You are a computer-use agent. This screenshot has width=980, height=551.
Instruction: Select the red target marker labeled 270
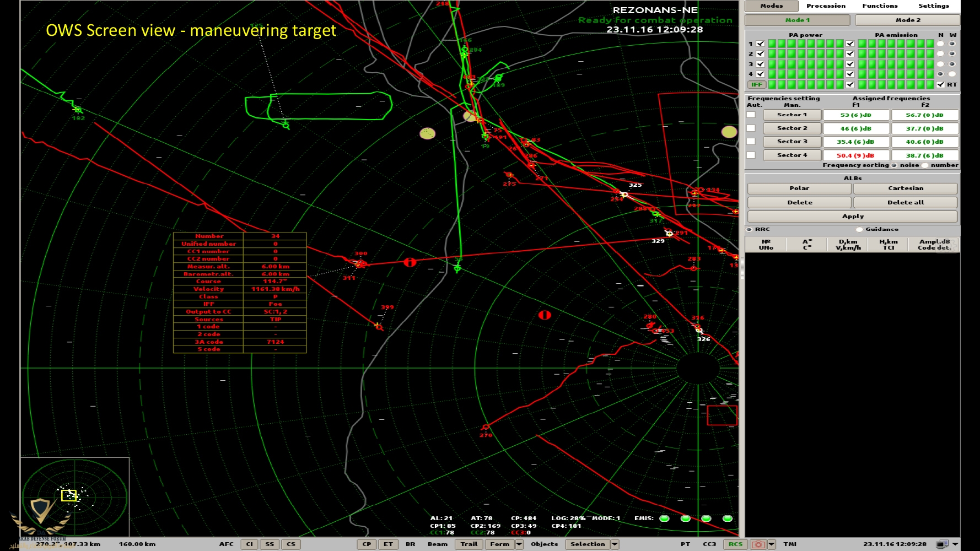pos(485,427)
